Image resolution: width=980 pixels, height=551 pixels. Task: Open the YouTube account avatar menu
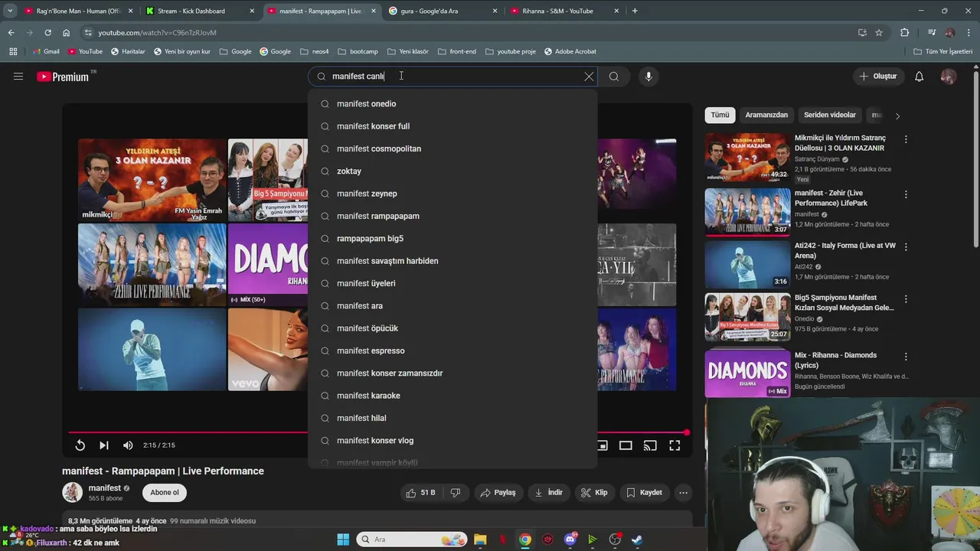click(x=949, y=77)
